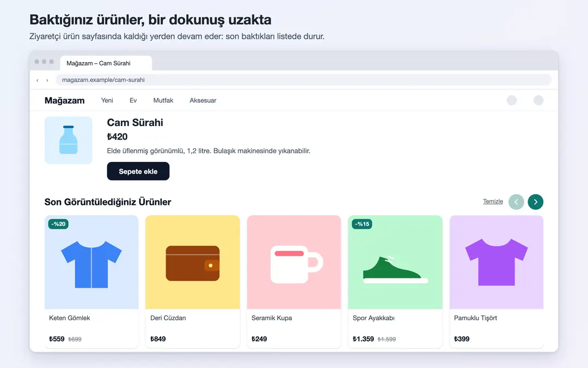Open the Ev menu item
588x368 pixels.
tap(133, 100)
